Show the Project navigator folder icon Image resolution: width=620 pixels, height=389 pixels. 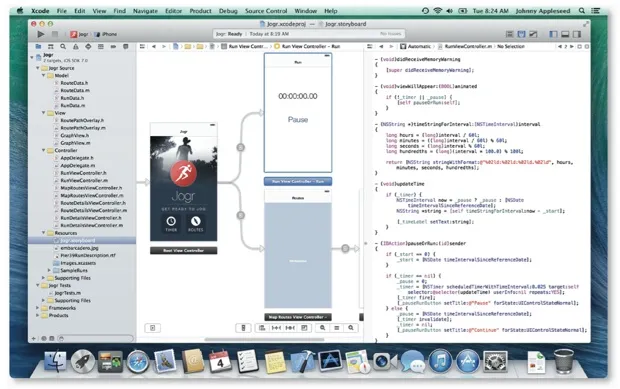click(38, 47)
